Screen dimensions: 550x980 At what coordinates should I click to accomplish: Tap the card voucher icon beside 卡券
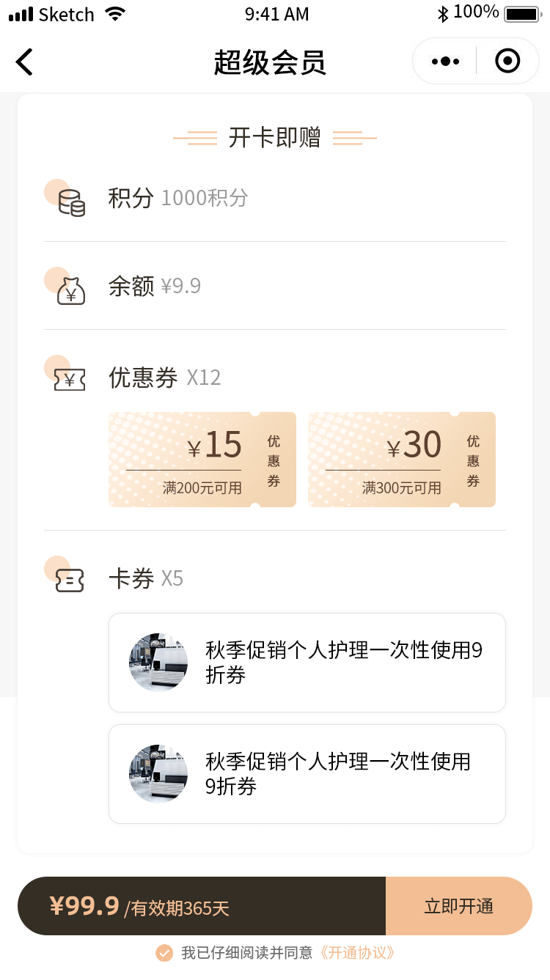click(70, 581)
